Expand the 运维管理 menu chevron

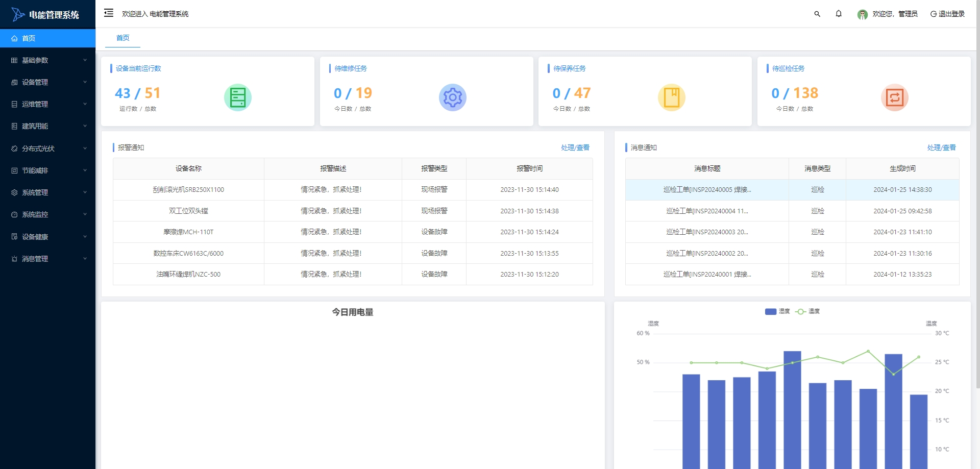click(x=85, y=104)
